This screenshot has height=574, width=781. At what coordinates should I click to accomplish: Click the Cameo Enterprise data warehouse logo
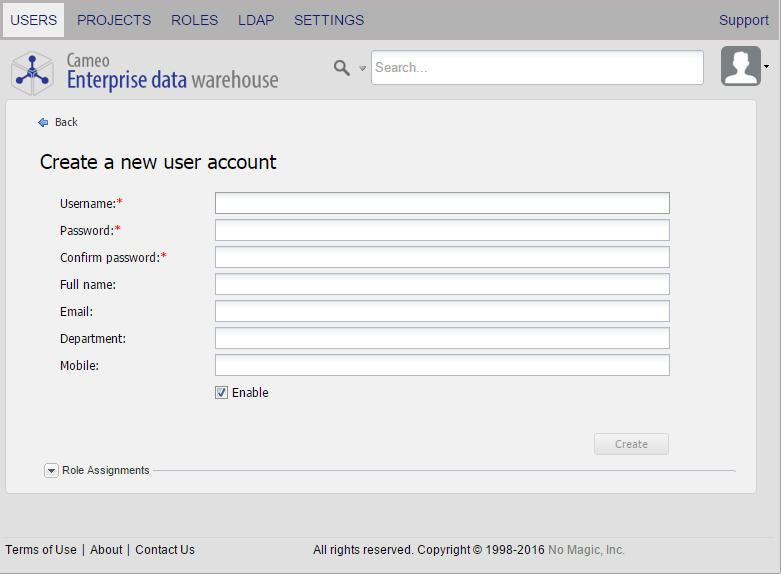point(145,71)
